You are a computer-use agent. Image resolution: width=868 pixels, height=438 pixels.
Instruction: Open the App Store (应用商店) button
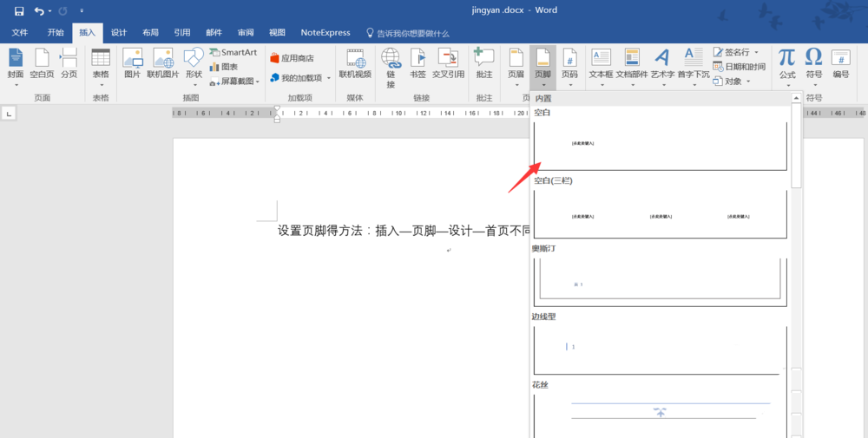click(x=292, y=58)
